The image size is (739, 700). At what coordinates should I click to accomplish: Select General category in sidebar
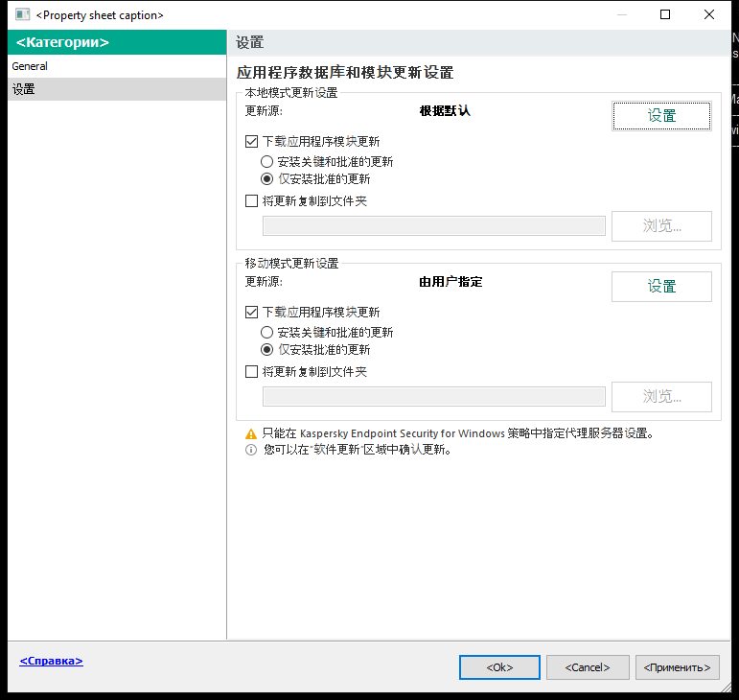click(117, 66)
